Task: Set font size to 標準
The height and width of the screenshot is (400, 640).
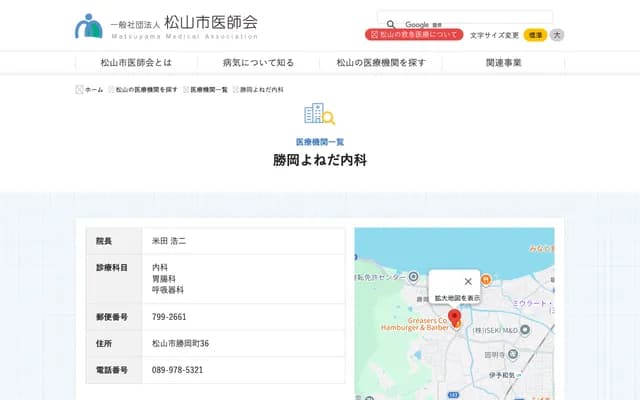Action: click(x=535, y=35)
